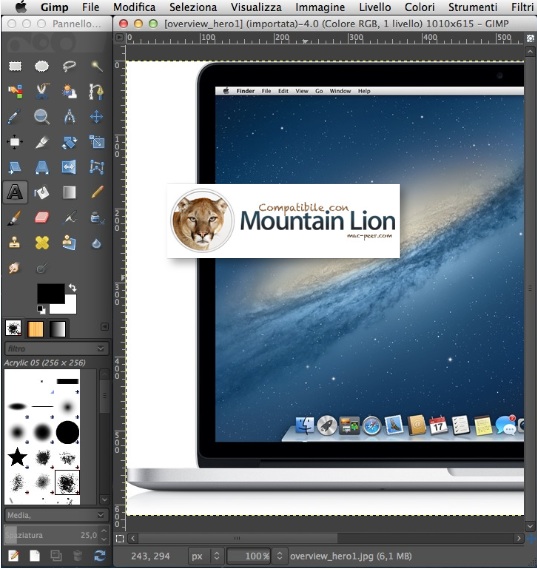Image resolution: width=537 pixels, height=569 pixels.
Task: Refresh the brushes list
Action: (x=99, y=556)
